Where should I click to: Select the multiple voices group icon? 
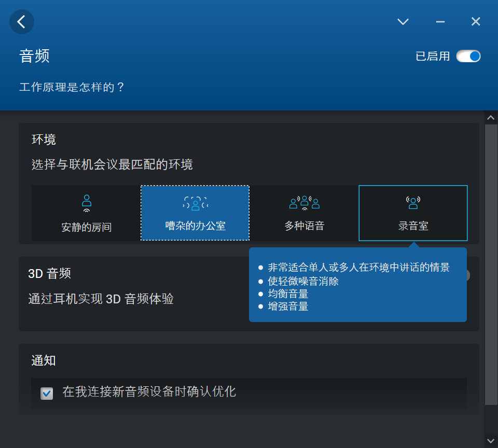tap(304, 203)
